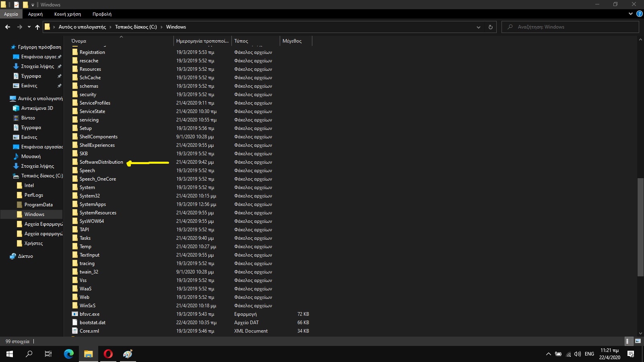Select Αντικείμενα 3D in navigation pane
Viewport: 644px width, 362px height.
pos(37,108)
